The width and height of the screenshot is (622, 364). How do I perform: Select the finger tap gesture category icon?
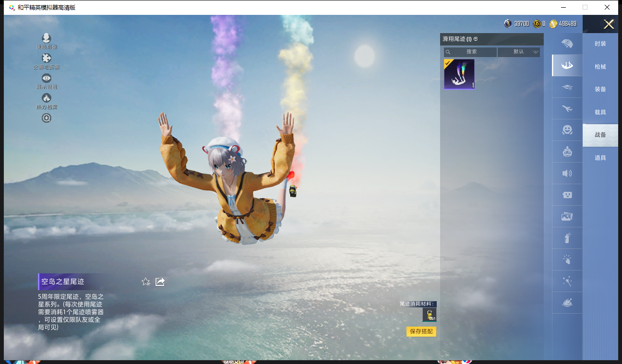567,259
